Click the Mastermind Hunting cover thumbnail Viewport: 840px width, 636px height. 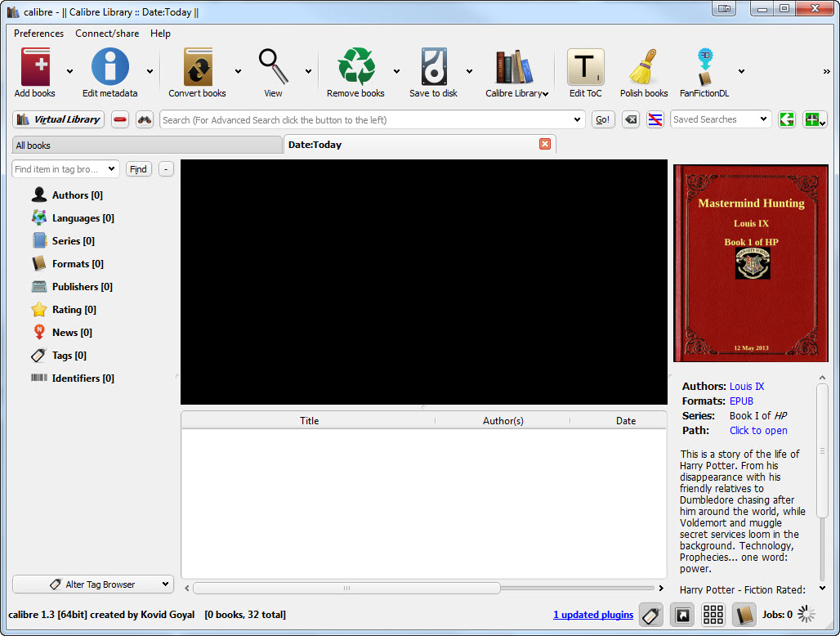(x=751, y=263)
